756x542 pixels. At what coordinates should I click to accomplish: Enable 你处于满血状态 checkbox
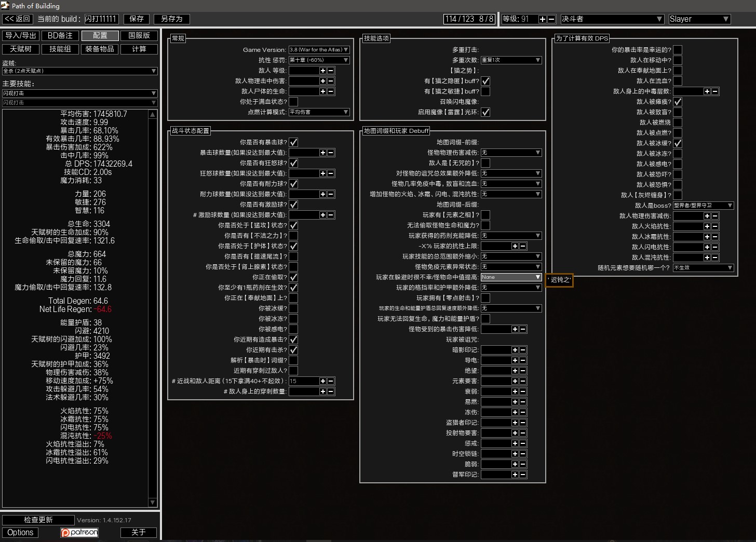coord(293,102)
